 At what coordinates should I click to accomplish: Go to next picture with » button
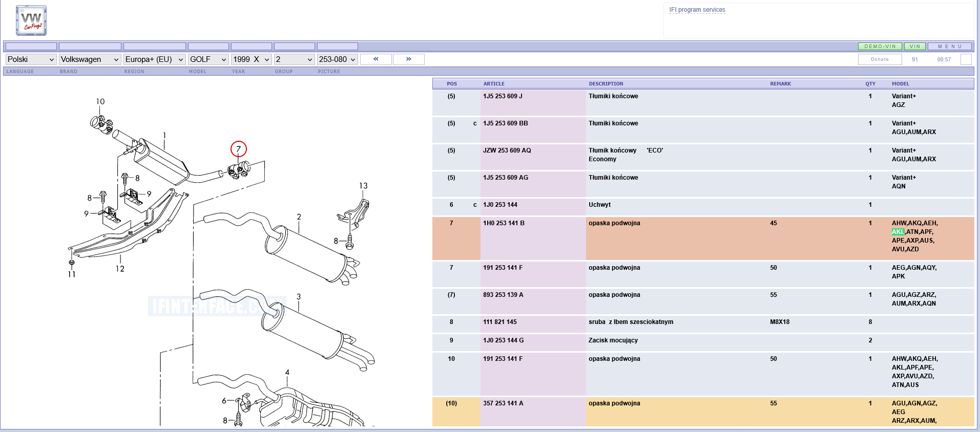coord(408,59)
